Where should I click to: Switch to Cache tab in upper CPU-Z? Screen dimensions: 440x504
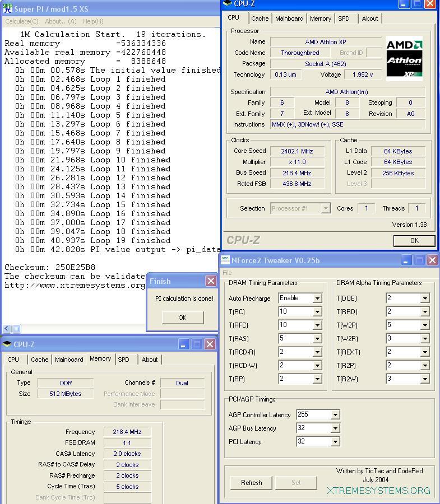[x=260, y=18]
